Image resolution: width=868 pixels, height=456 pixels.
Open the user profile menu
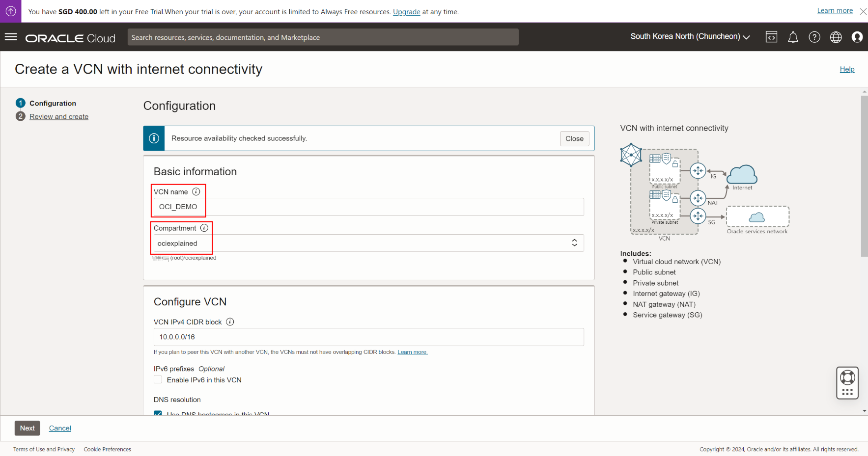857,37
